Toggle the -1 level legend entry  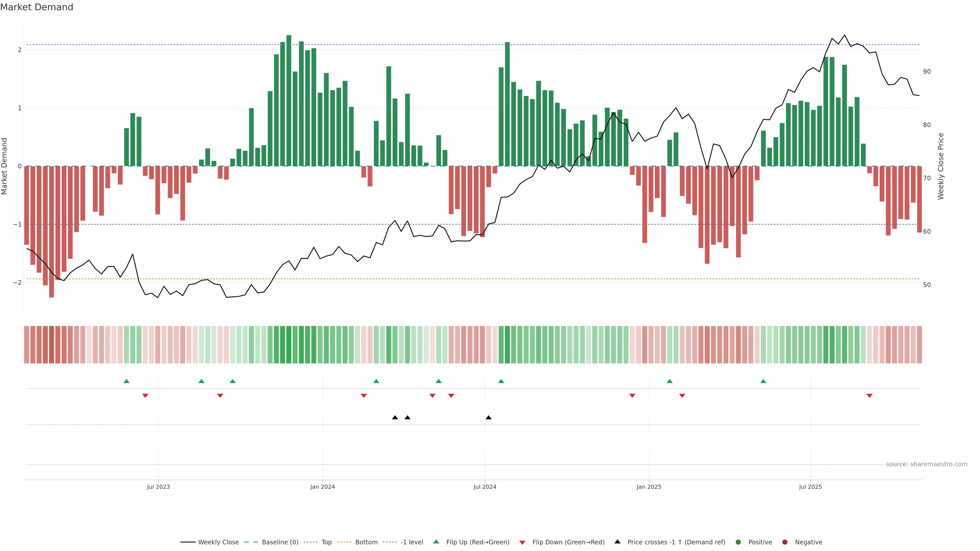pyautogui.click(x=412, y=542)
